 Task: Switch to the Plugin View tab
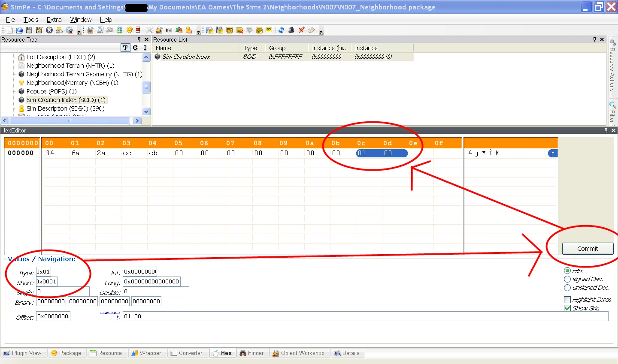[23, 353]
